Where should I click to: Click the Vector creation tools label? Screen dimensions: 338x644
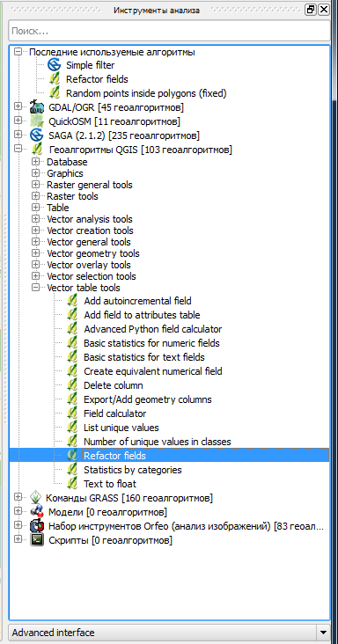point(90,231)
